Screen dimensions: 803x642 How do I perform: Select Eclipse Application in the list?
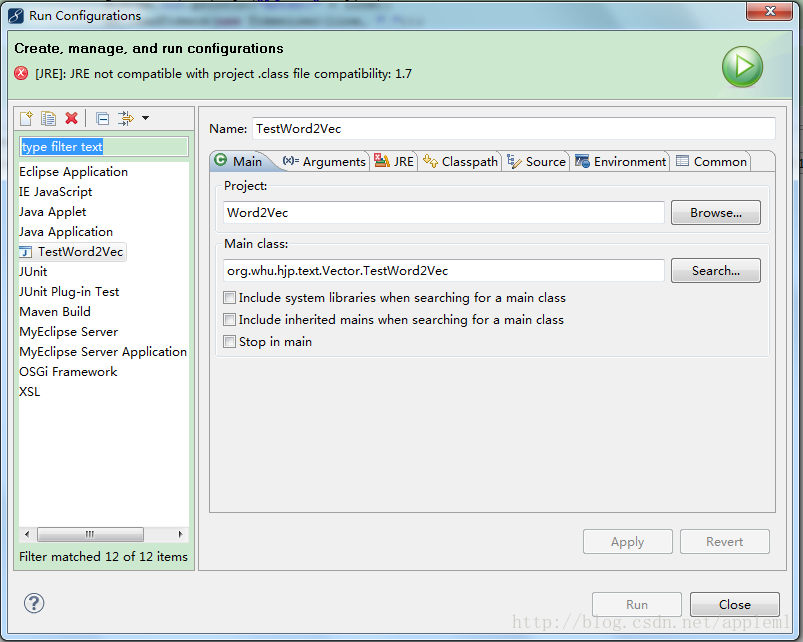[x=74, y=172]
